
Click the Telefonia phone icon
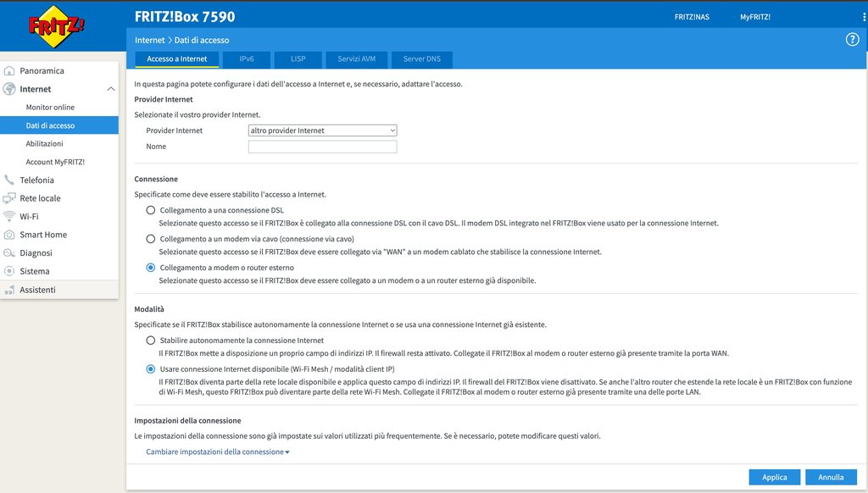pyautogui.click(x=9, y=180)
